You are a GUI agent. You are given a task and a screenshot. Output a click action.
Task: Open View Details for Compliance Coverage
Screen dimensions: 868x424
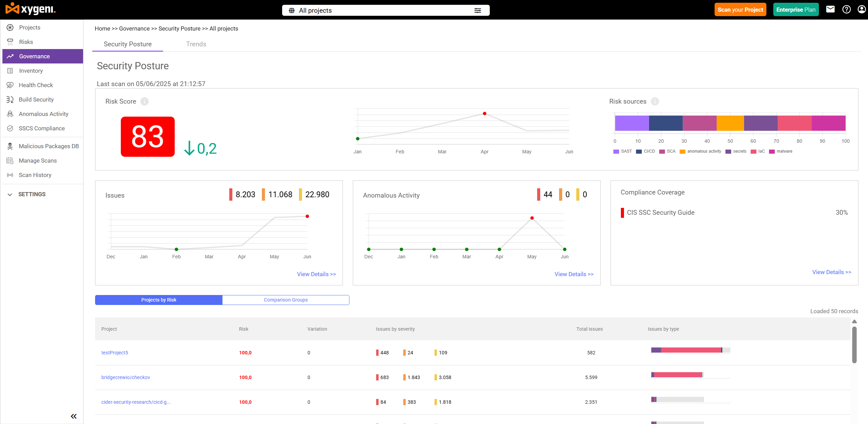click(832, 272)
